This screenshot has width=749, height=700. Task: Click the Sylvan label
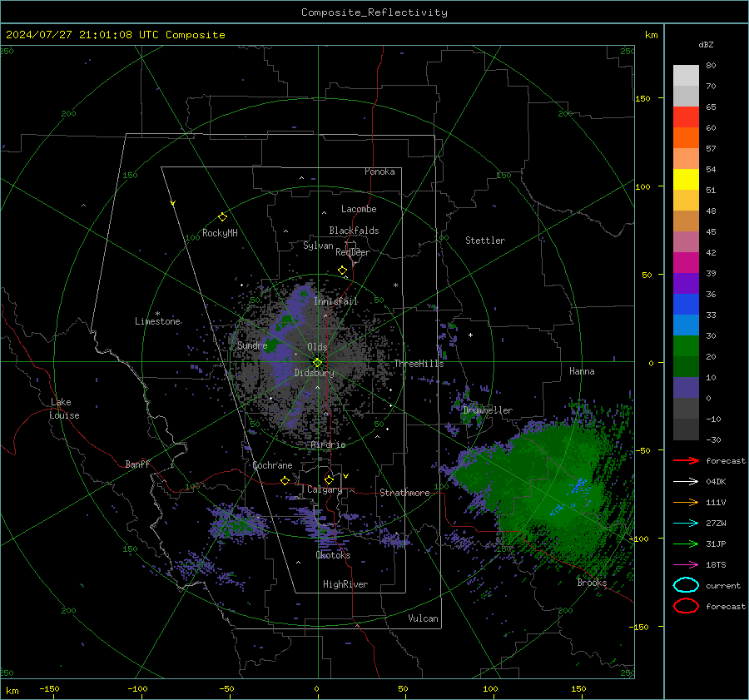click(318, 246)
